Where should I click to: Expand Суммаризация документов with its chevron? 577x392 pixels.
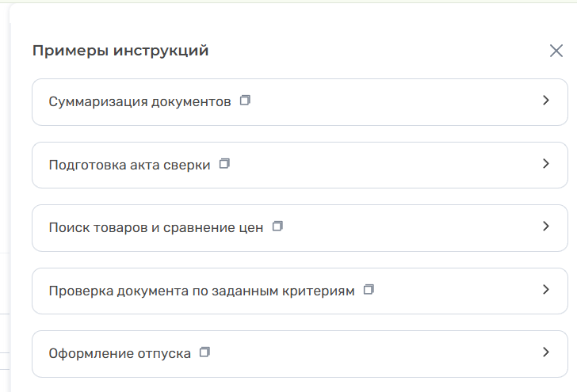(546, 101)
